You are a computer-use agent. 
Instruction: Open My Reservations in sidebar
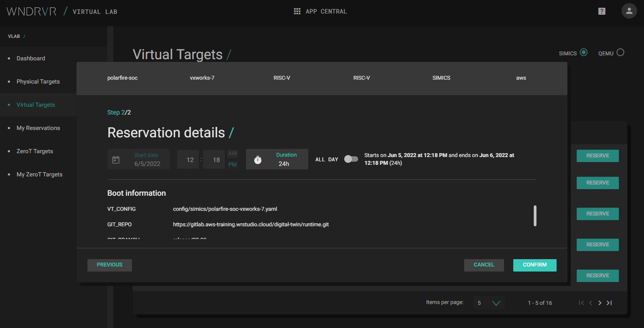pos(38,128)
